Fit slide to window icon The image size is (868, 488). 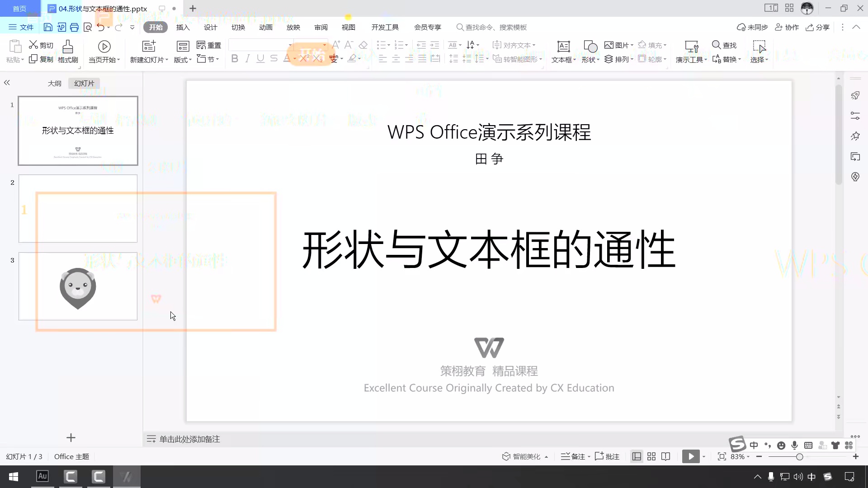(722, 456)
